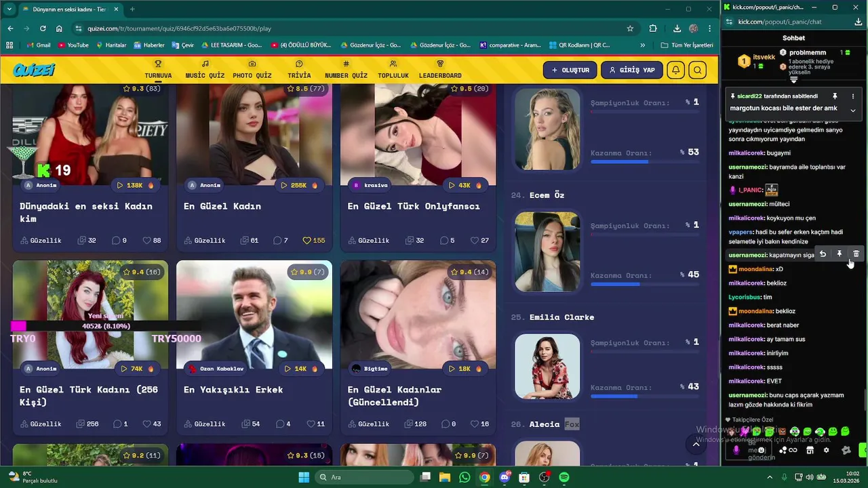Like the 'En Güzel Kadın' quiz heart
The height and width of the screenshot is (488, 868).
pyautogui.click(x=307, y=241)
